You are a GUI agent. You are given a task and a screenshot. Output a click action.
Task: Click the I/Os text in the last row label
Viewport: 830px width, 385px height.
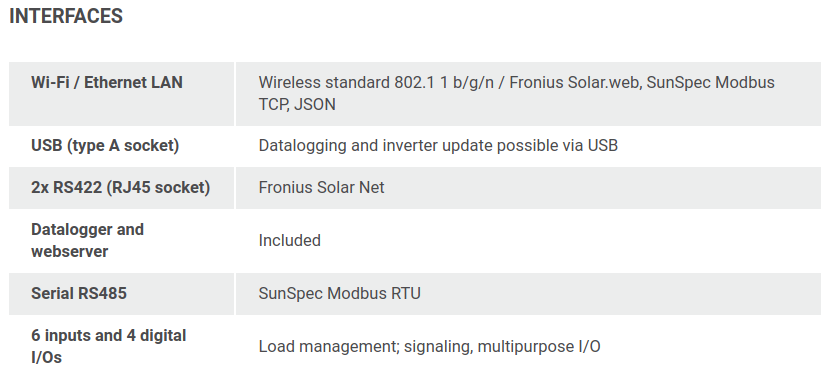pos(47,357)
